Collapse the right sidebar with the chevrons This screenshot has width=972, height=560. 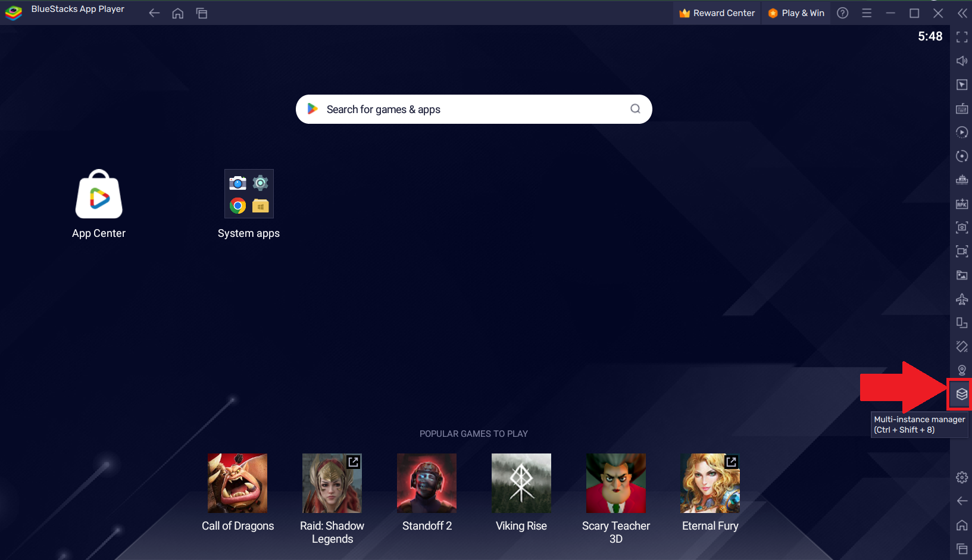pos(962,12)
